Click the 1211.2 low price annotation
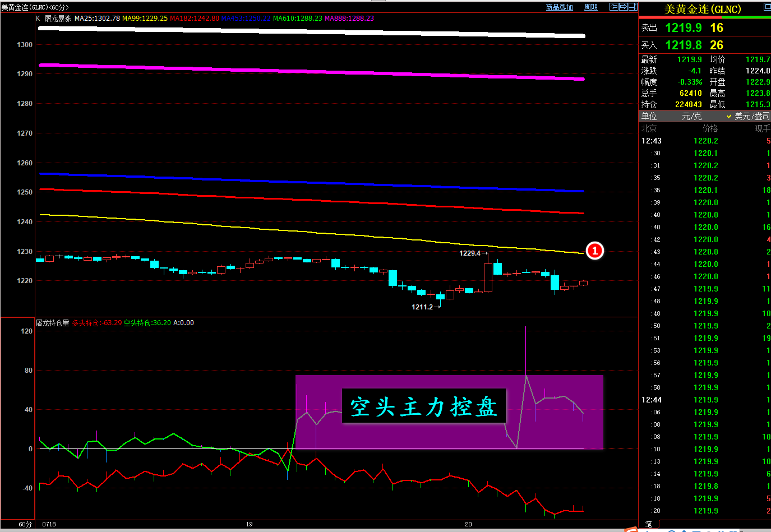 point(422,307)
